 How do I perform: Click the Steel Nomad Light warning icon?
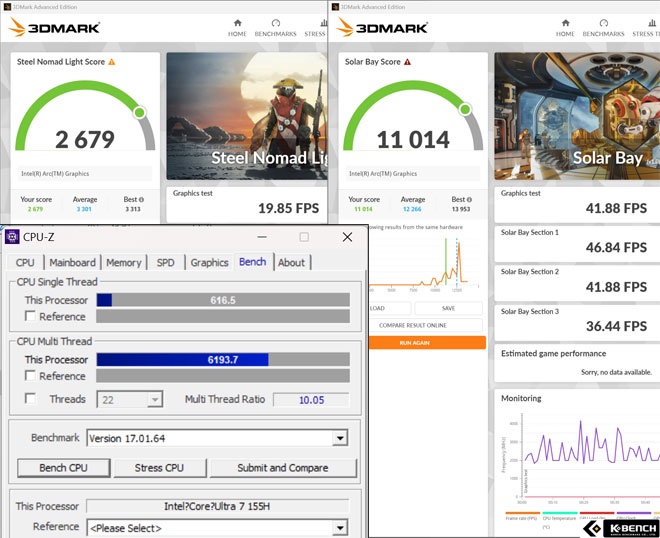pos(112,62)
